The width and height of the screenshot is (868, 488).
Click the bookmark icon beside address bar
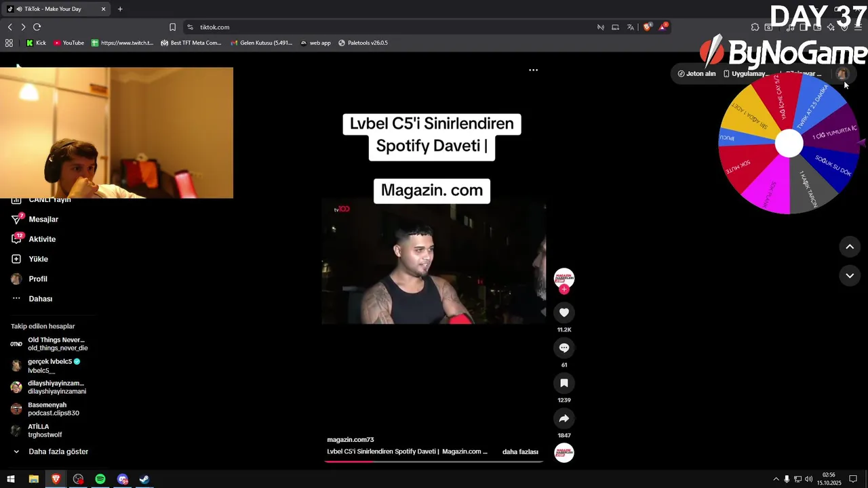[172, 27]
